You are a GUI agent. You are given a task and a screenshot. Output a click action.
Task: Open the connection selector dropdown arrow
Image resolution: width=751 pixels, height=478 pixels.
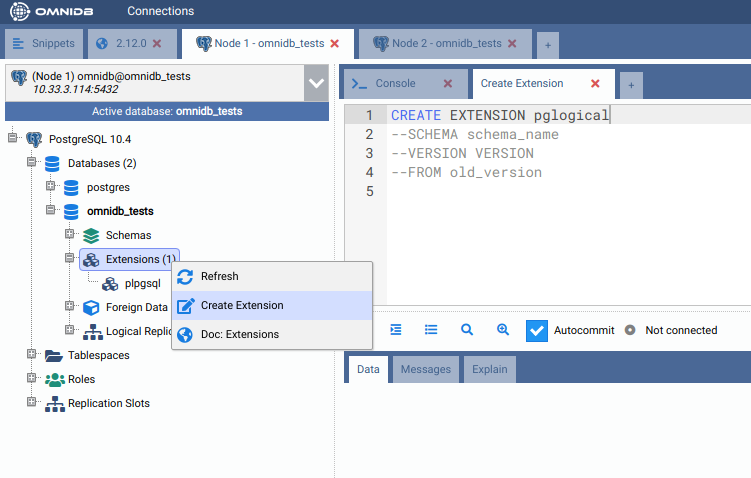pyautogui.click(x=316, y=84)
